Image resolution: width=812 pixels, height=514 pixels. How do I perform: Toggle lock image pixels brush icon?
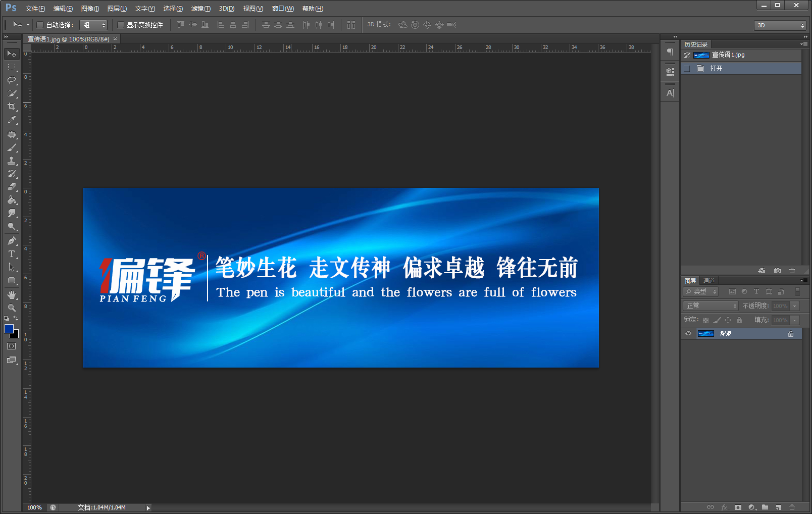tap(717, 320)
